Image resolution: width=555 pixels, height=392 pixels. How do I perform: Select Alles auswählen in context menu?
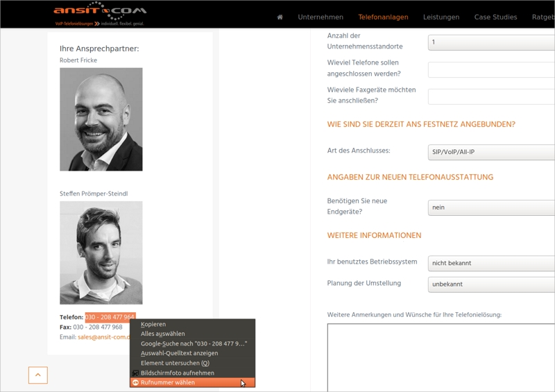pos(162,334)
